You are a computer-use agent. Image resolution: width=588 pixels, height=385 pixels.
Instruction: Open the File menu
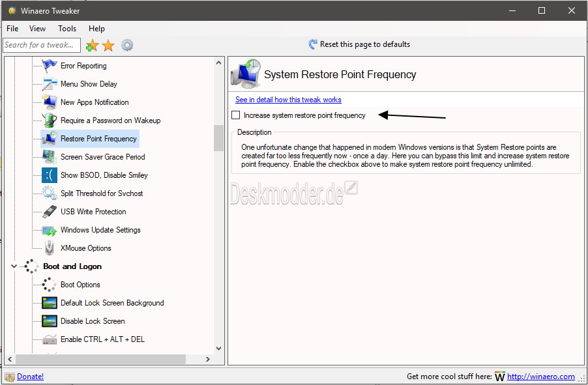(12, 29)
